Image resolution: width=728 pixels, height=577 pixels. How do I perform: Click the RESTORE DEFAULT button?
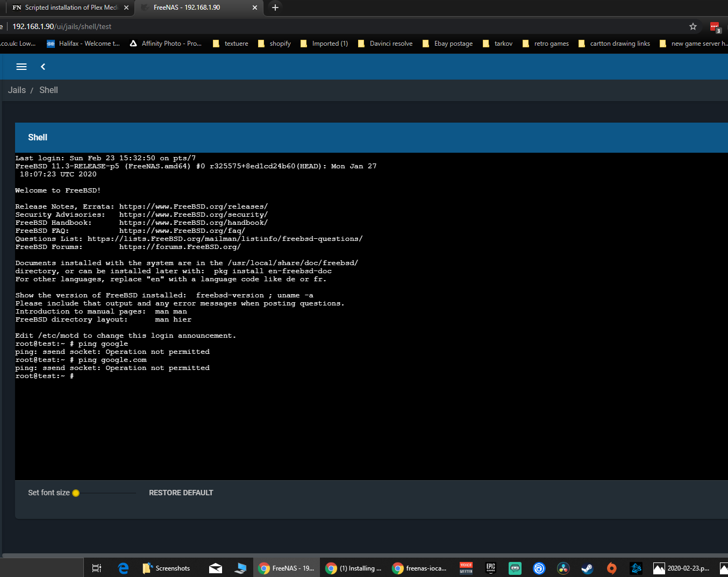coord(181,493)
